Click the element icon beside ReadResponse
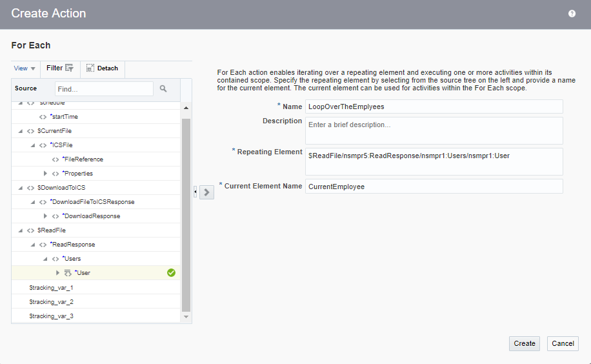 43,245
